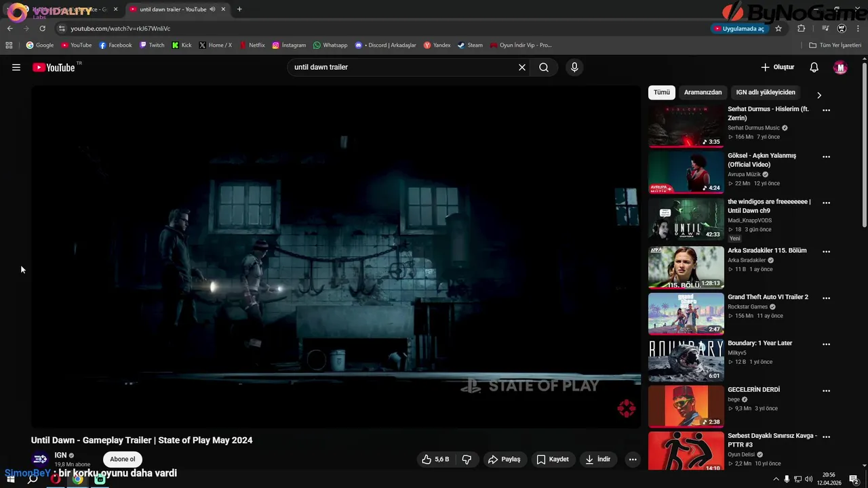Image resolution: width=868 pixels, height=488 pixels.
Task: Start voice search with the microphone
Action: (574, 67)
